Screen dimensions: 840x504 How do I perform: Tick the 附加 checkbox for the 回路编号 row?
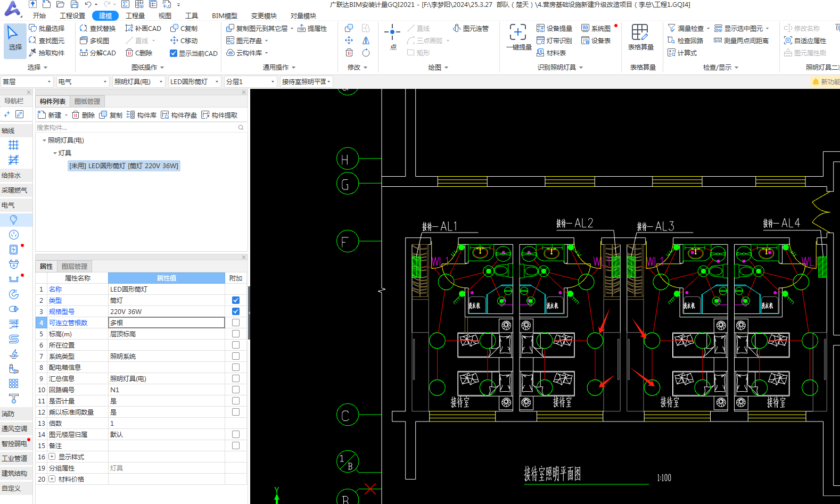tap(236, 390)
